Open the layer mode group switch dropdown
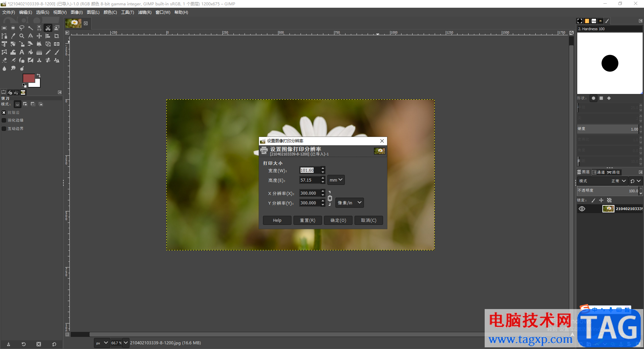This screenshot has width=644, height=349. click(x=636, y=181)
